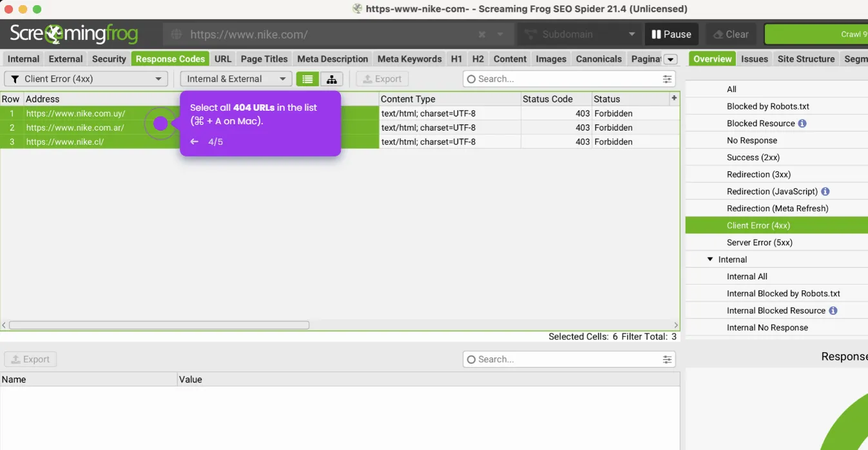Show more tabs with overflow arrow
This screenshot has height=450, width=868.
point(670,59)
